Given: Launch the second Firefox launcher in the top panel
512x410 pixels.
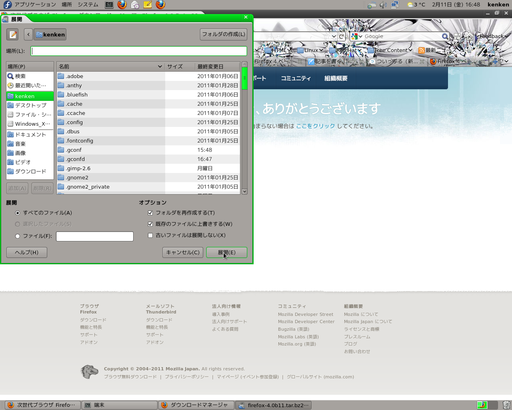Looking at the screenshot, I should pyautogui.click(x=161, y=5).
